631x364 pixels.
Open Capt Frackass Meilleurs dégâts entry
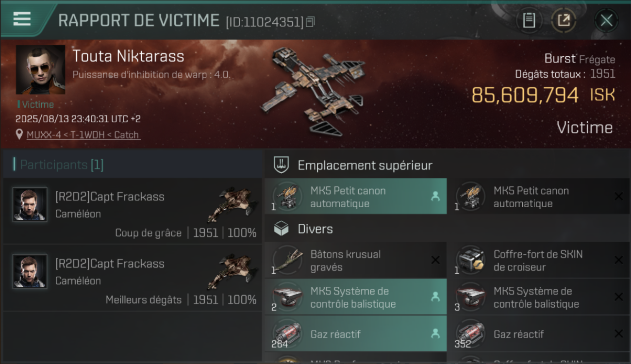(132, 278)
